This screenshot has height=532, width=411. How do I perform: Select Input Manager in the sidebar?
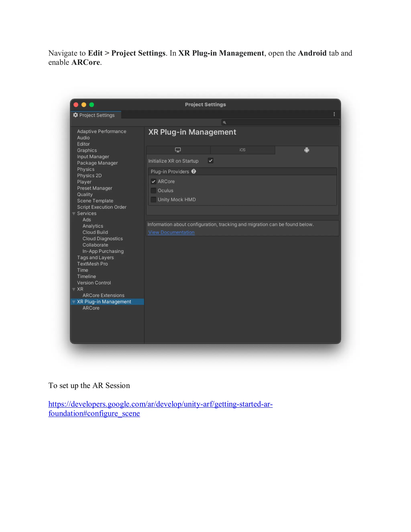point(93,157)
